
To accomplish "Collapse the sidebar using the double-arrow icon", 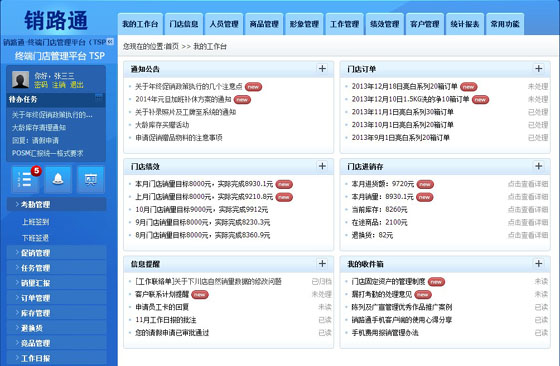I will [x=110, y=41].
